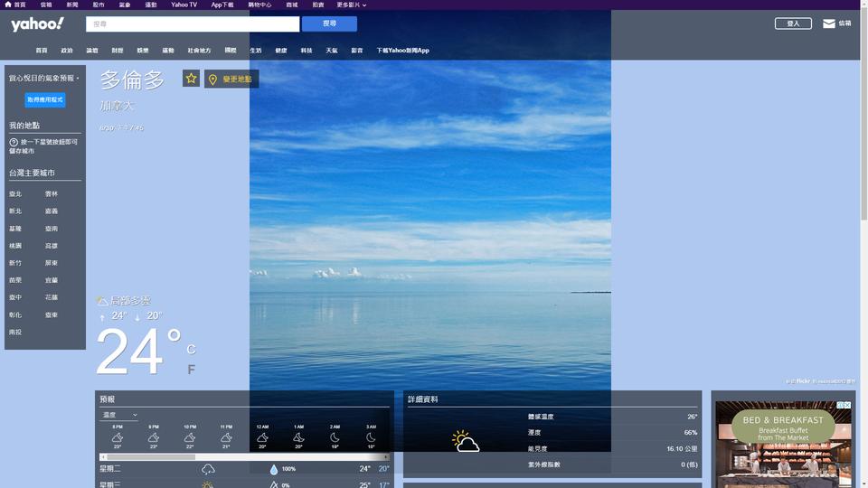The image size is (868, 488).
Task: Click the 變更地點 change location button
Action: [x=231, y=80]
